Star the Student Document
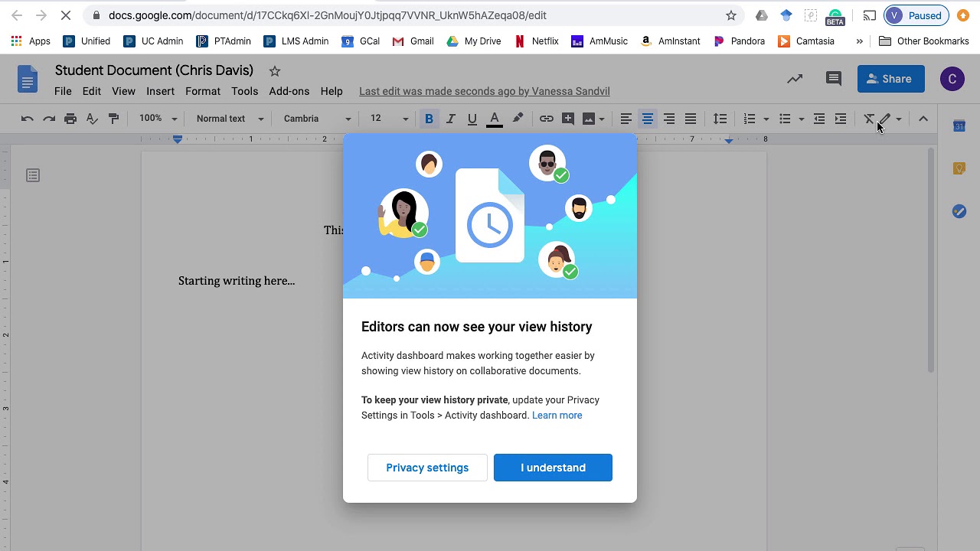 coord(275,71)
